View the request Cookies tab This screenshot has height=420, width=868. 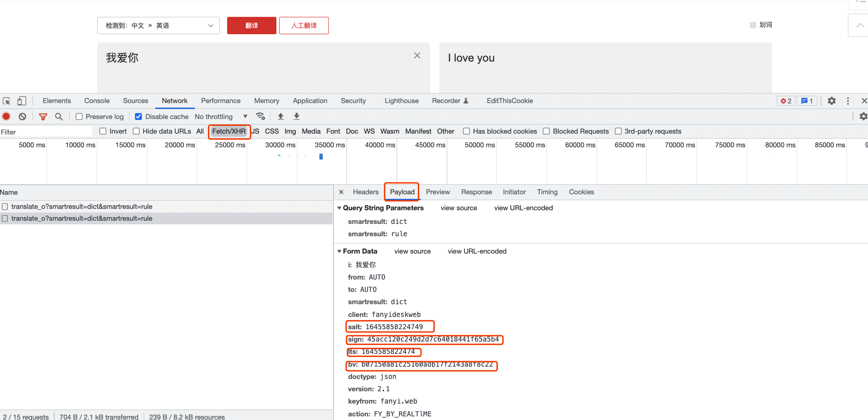(x=582, y=192)
